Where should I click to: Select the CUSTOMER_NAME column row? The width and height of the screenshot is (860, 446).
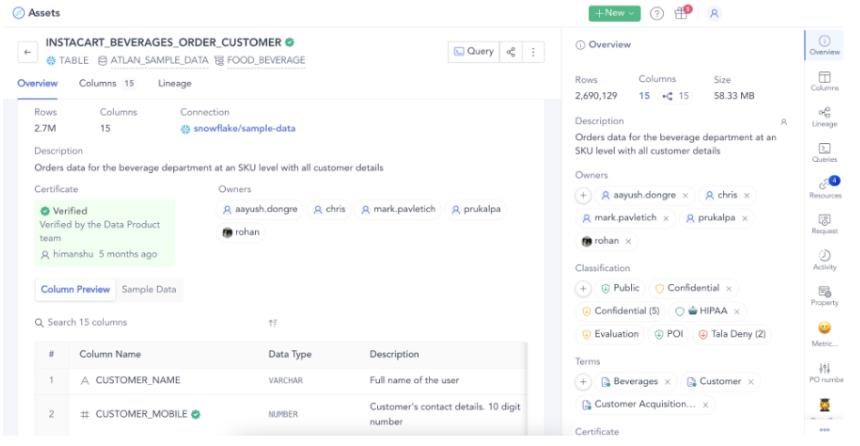[x=281, y=381]
